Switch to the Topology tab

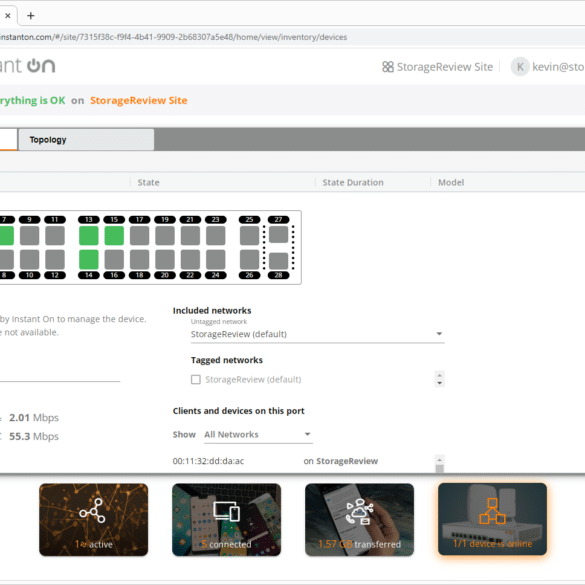click(86, 140)
